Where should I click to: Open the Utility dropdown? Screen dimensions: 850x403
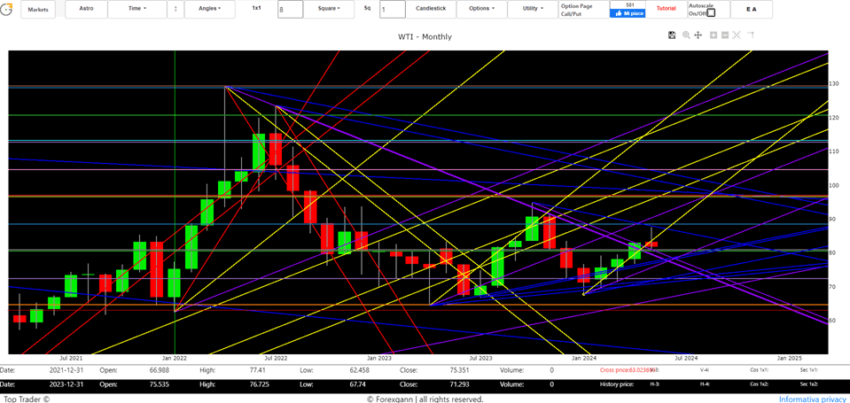[x=532, y=9]
